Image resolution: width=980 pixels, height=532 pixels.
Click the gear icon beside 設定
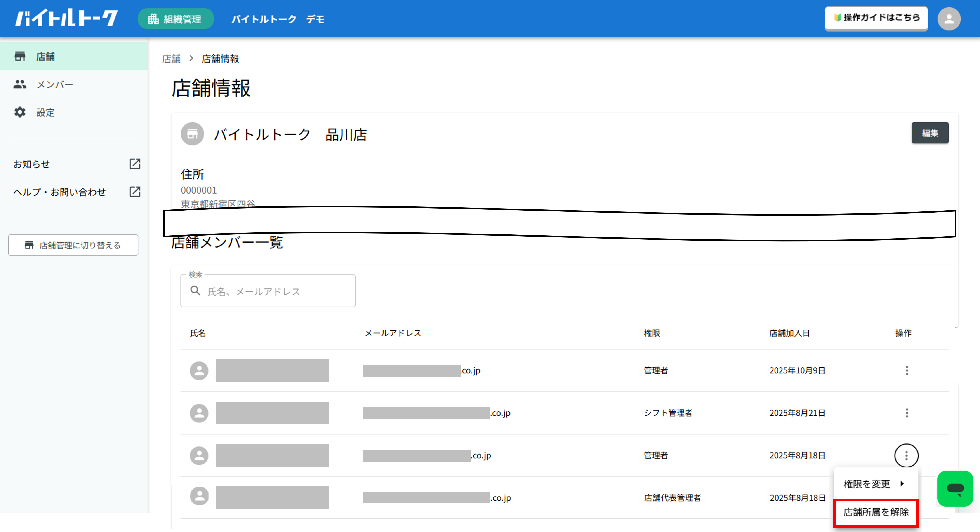(20, 112)
